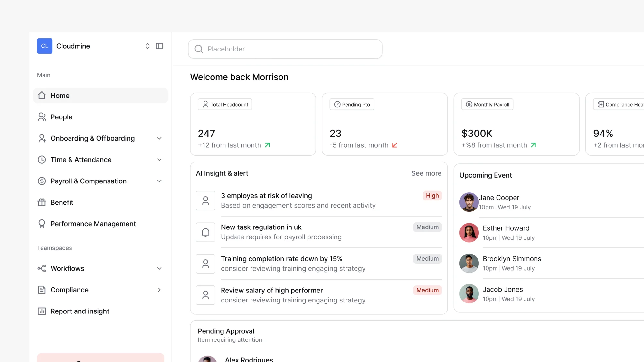Screen dimensions: 644x362
Task: Select Jane Cooper upcoming event
Action: (x=552, y=202)
